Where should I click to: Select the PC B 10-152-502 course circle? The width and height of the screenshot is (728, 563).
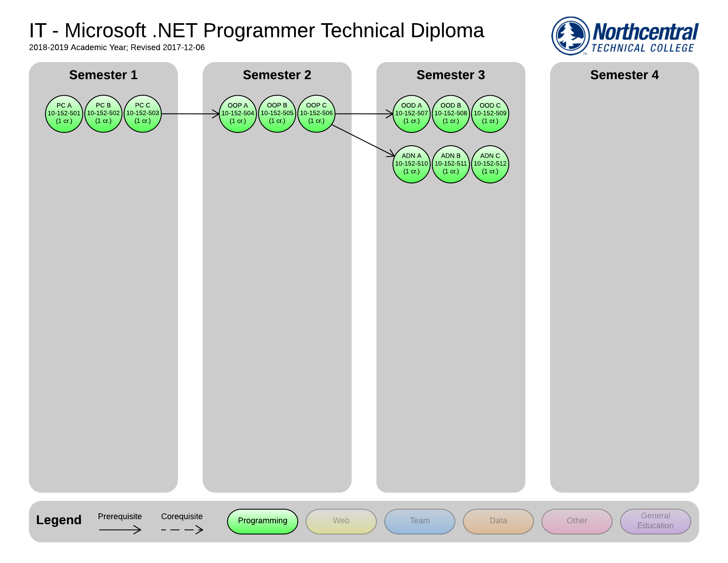point(103,114)
